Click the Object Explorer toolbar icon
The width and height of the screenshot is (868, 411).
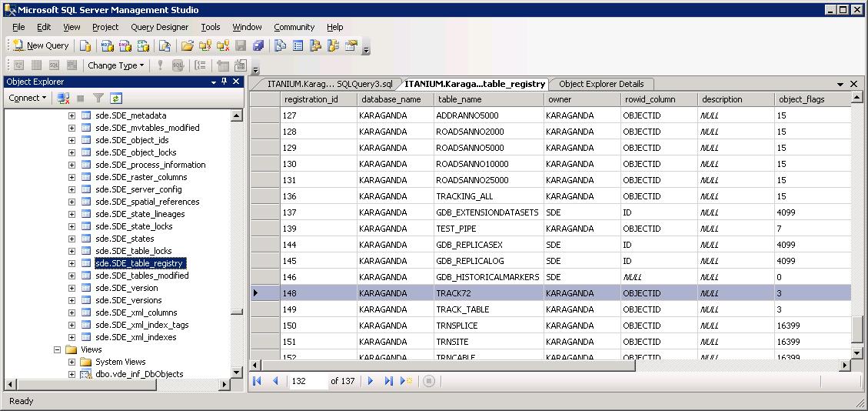pos(315,46)
